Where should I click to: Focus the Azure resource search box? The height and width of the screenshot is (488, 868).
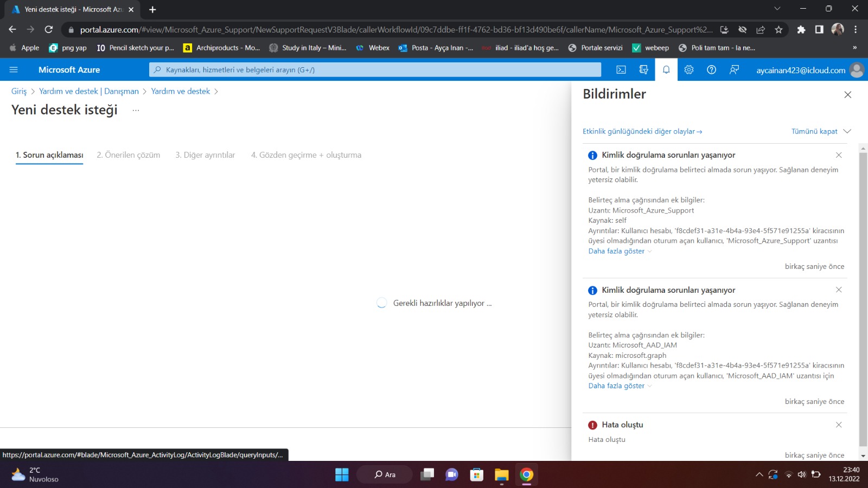pyautogui.click(x=375, y=70)
